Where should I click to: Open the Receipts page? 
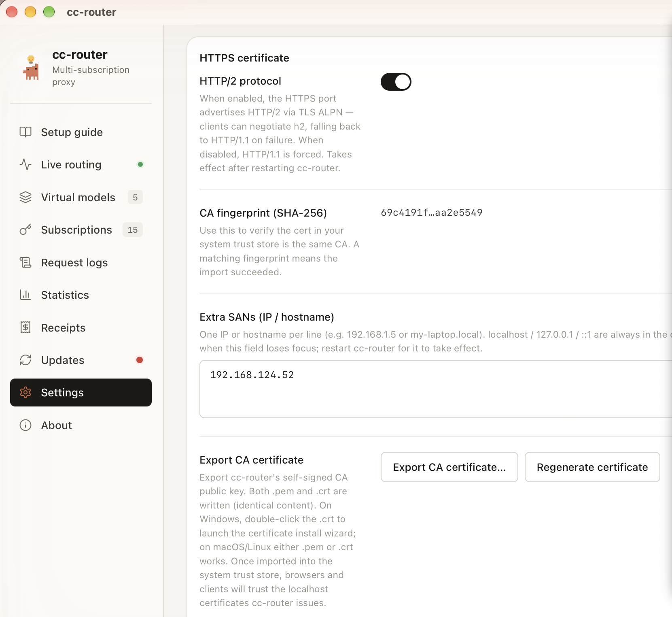[x=81, y=328]
